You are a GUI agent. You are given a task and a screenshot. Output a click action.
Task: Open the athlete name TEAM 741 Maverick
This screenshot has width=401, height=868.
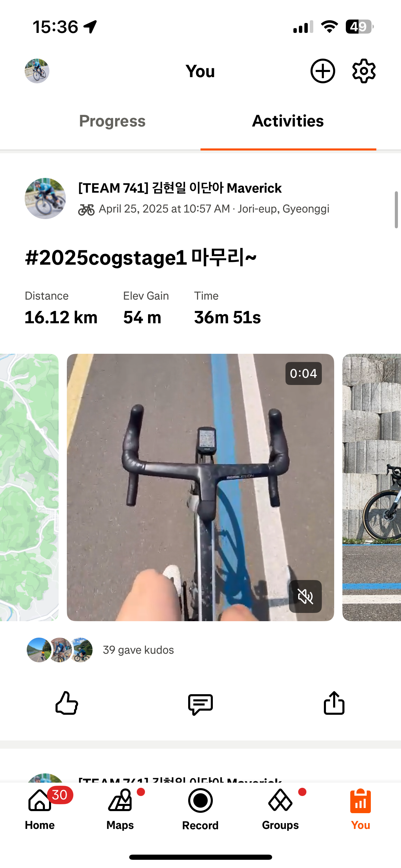pyautogui.click(x=180, y=188)
